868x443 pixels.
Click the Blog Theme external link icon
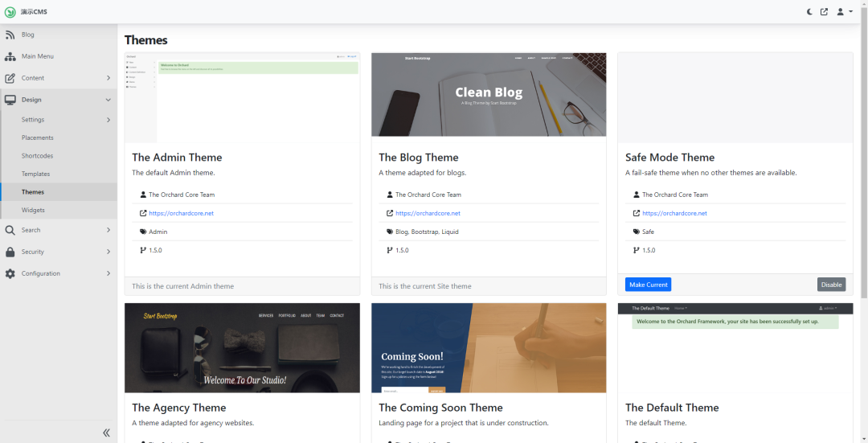[390, 213]
